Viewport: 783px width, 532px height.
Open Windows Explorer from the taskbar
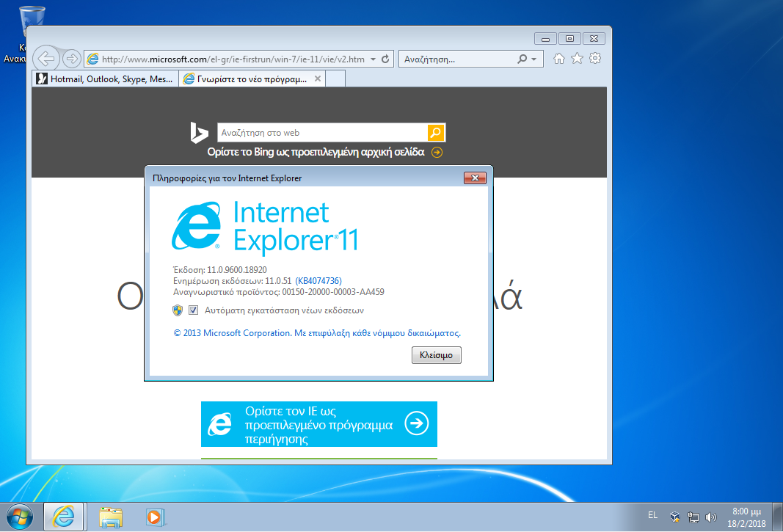(111, 517)
